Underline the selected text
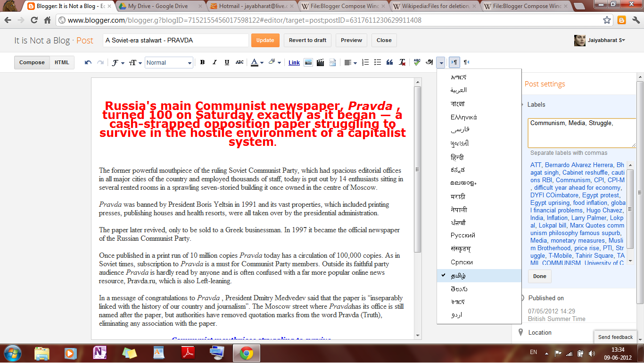Screen dimensions: 644x363 tap(227, 62)
